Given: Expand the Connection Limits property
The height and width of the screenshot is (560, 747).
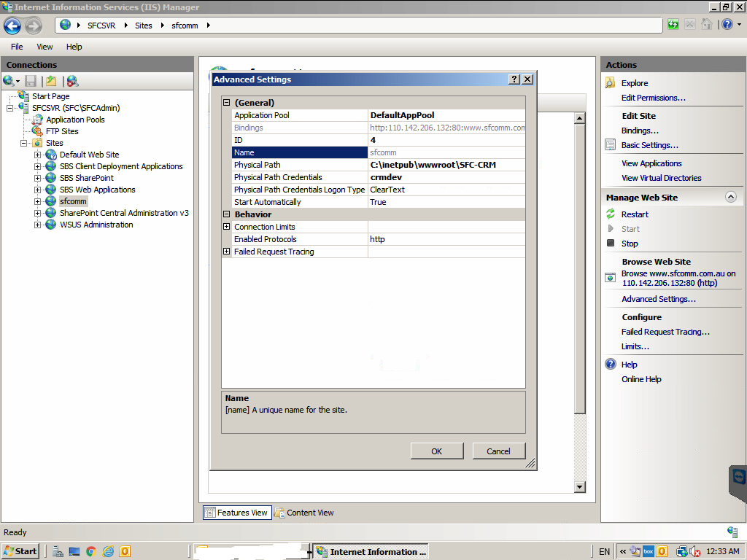Looking at the screenshot, I should 226,226.
